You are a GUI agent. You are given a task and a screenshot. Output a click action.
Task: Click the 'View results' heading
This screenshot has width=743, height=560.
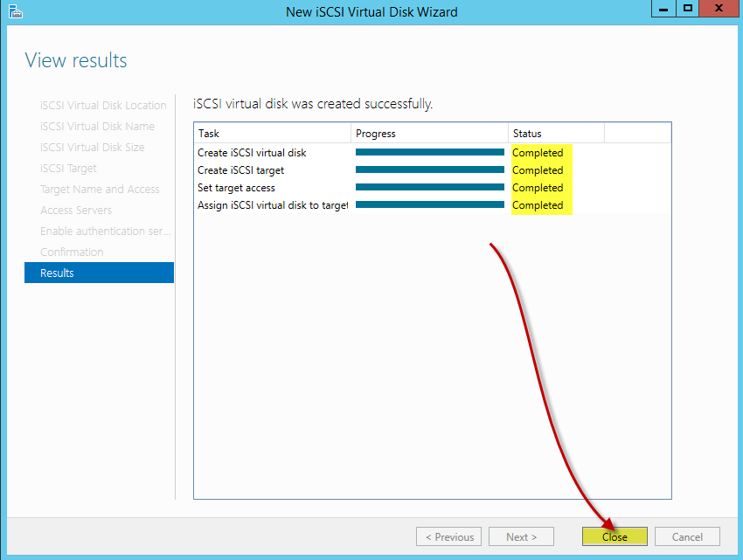[x=76, y=60]
